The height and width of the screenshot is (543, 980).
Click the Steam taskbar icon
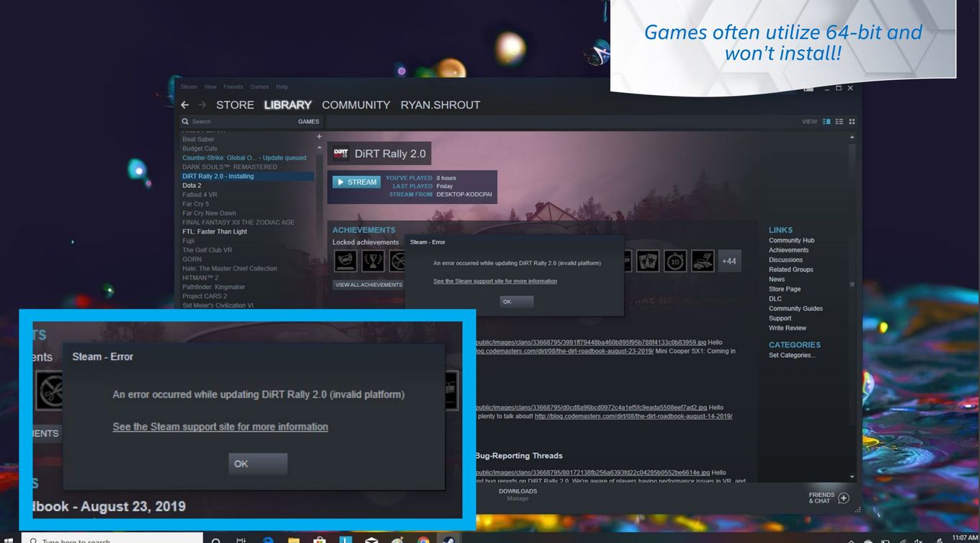[448, 539]
